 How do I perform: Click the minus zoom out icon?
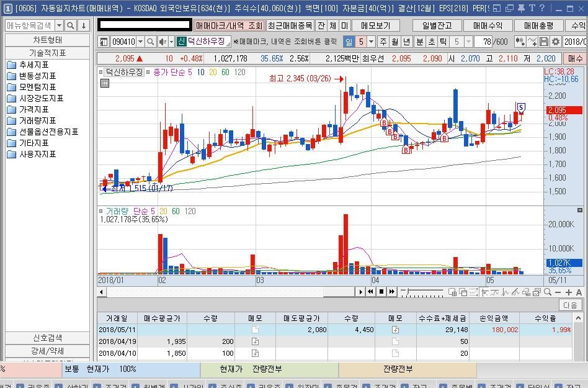(558, 292)
